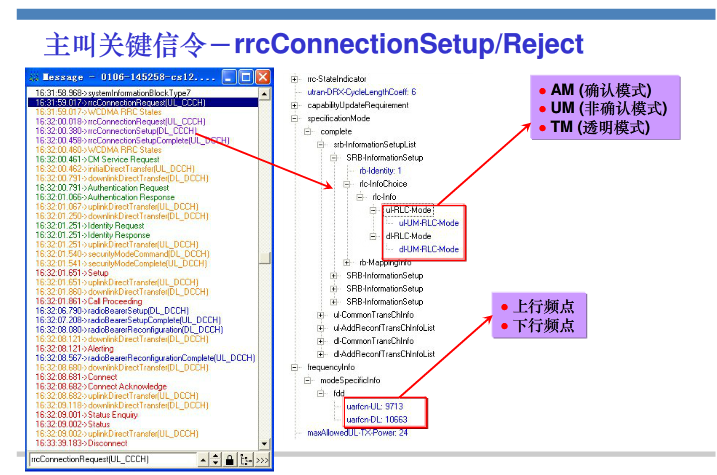Image resolution: width=717 pixels, height=475 pixels.
Task: Select the ul-UM-RLC-Mode tree item
Action: point(428,223)
